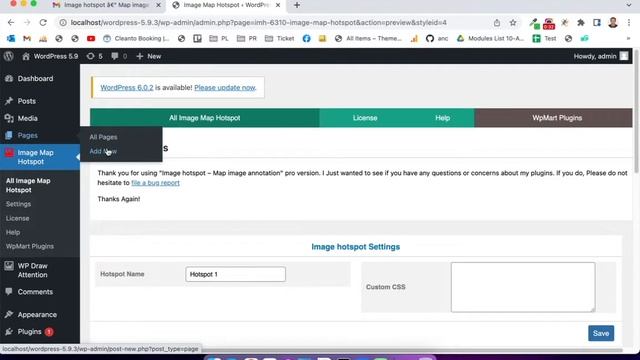The image size is (640, 360).
Task: Click the Please update now link
Action: (x=224, y=88)
